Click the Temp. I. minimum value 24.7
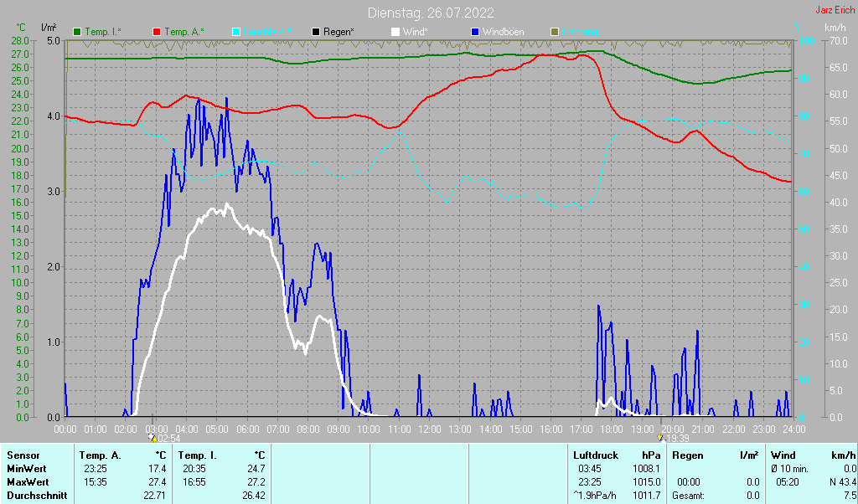This screenshot has width=858, height=504. (x=256, y=469)
